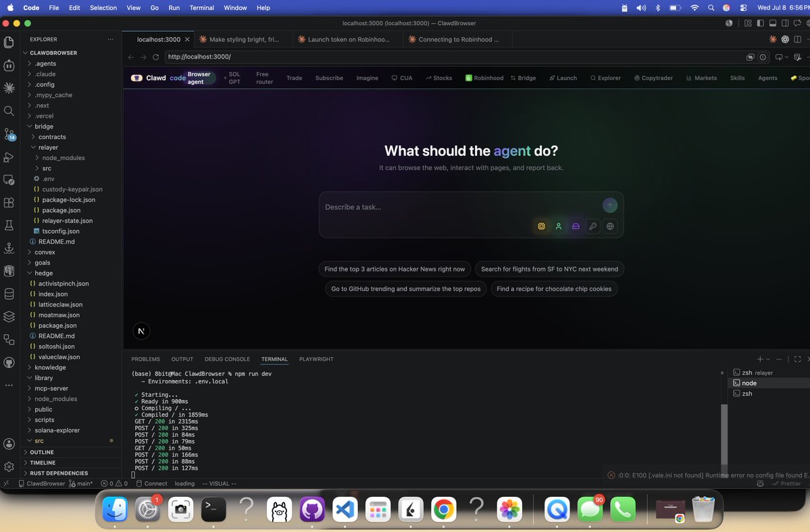810x532 pixels.
Task: Expand the .agents folder
Action: tap(72, 63)
